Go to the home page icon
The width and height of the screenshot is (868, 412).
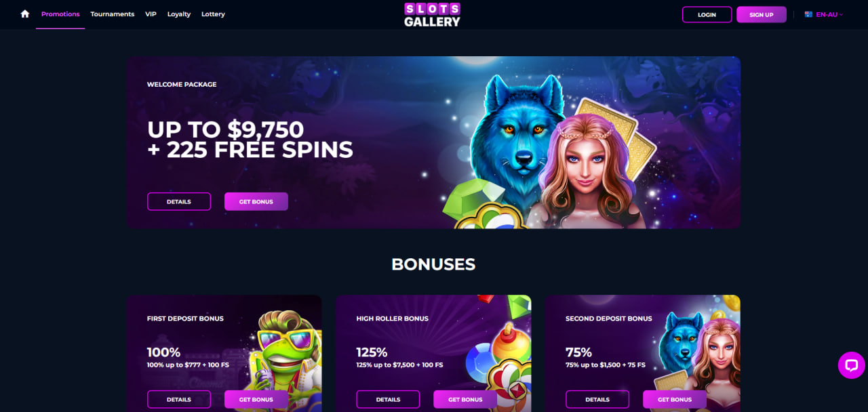[x=25, y=14]
